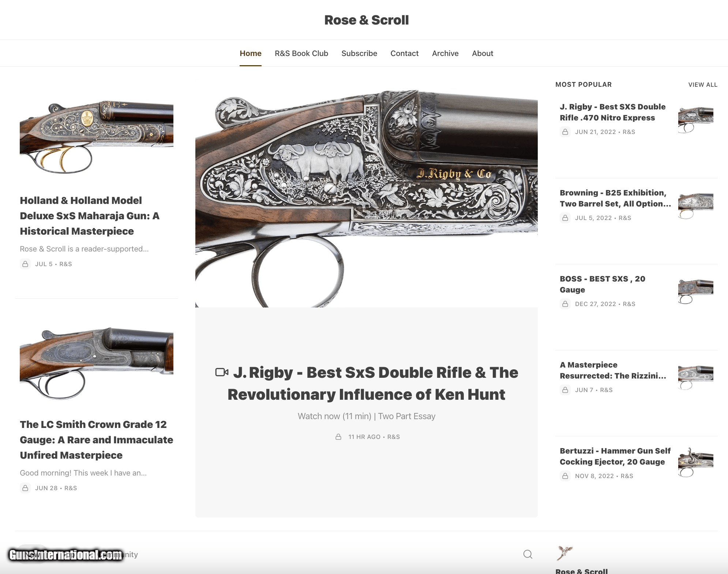Open the R&S Book Club tab
The image size is (728, 574).
(x=301, y=53)
